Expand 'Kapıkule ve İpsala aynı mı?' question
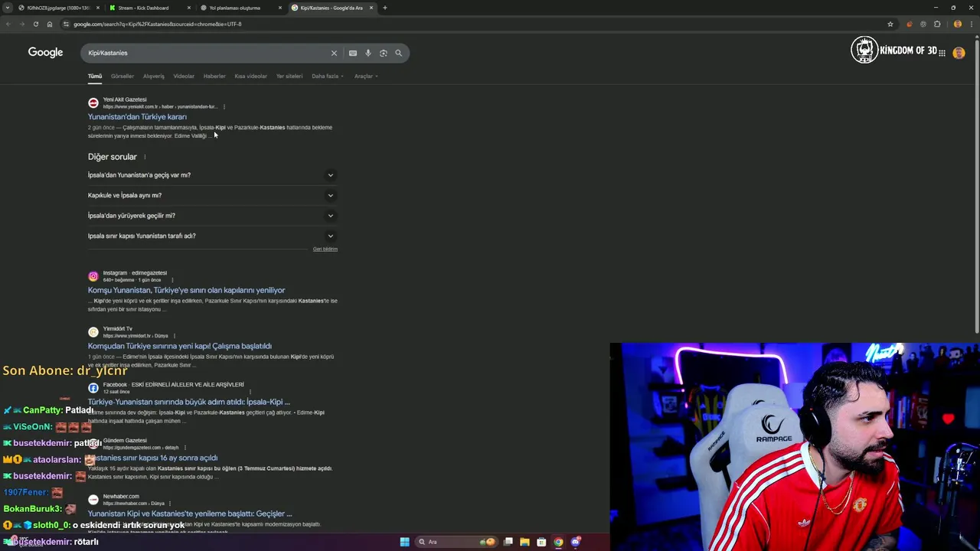Viewport: 980px width, 551px height. [x=212, y=195]
